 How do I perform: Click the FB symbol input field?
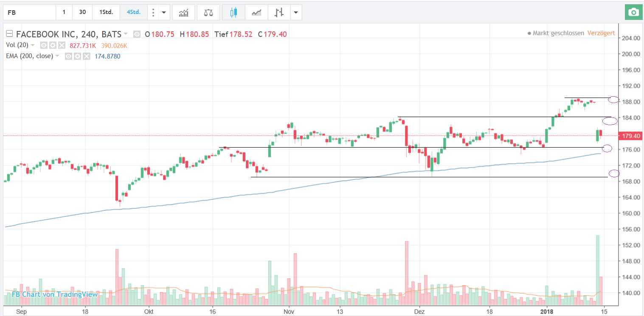point(30,12)
